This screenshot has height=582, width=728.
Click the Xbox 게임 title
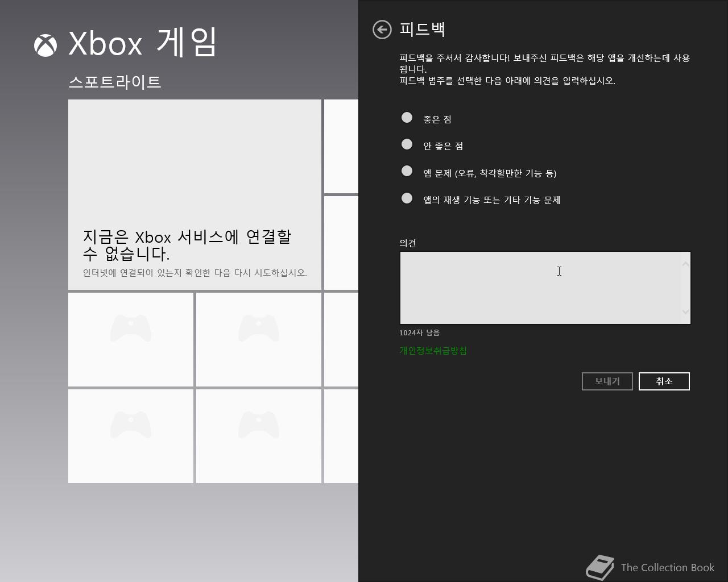point(142,43)
